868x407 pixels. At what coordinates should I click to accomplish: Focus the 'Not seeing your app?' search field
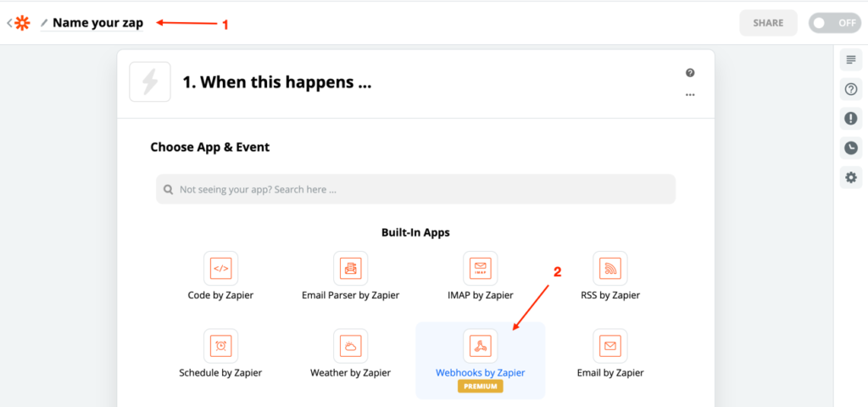(x=415, y=189)
